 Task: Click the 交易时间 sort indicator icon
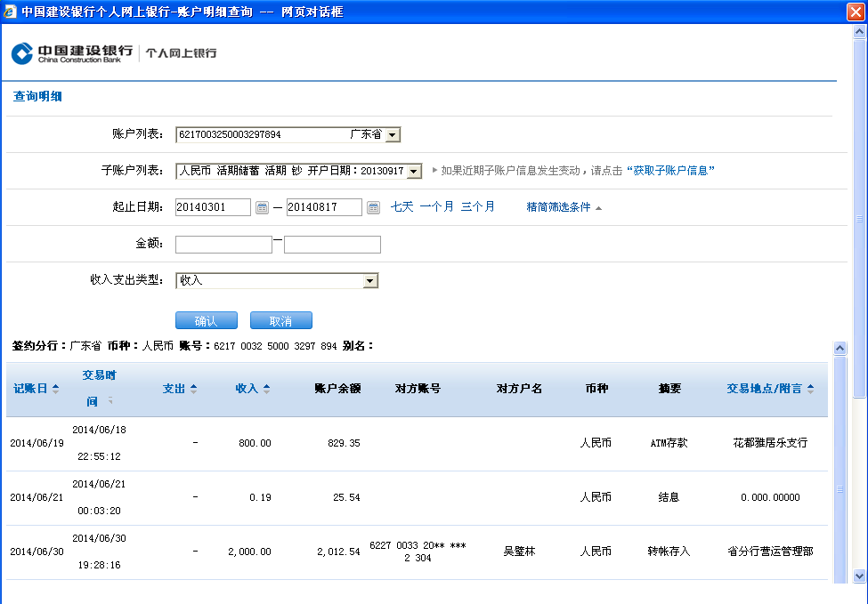pos(110,401)
